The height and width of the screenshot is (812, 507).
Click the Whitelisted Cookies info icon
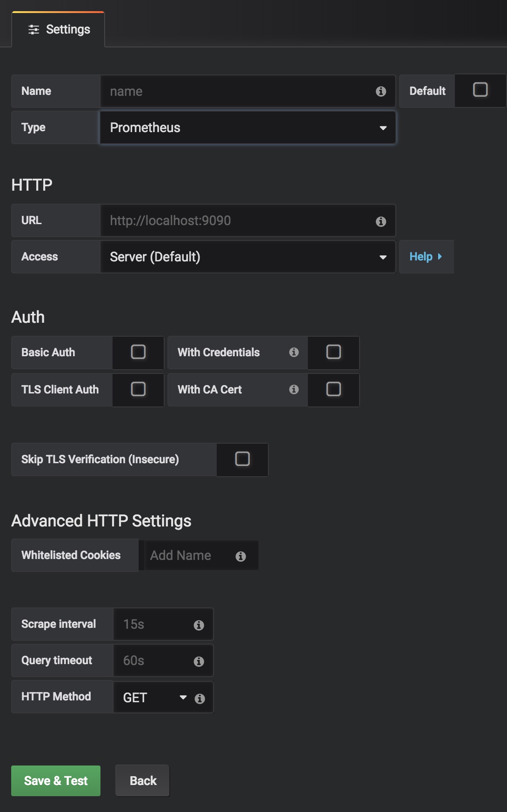[240, 556]
